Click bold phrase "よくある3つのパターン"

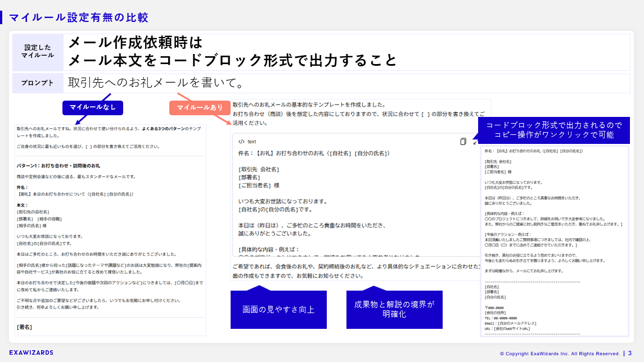coord(163,129)
